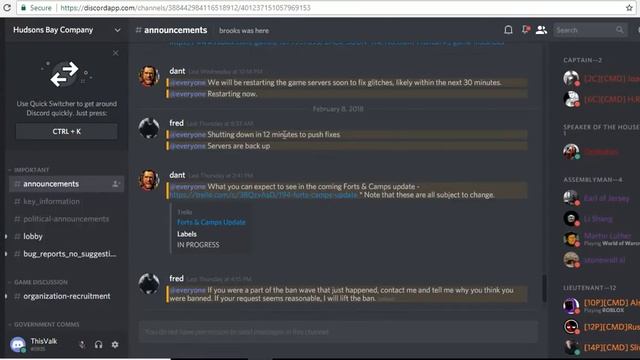This screenshot has height=360, width=640.
Task: Open pinned messages icon
Action: coord(525,30)
